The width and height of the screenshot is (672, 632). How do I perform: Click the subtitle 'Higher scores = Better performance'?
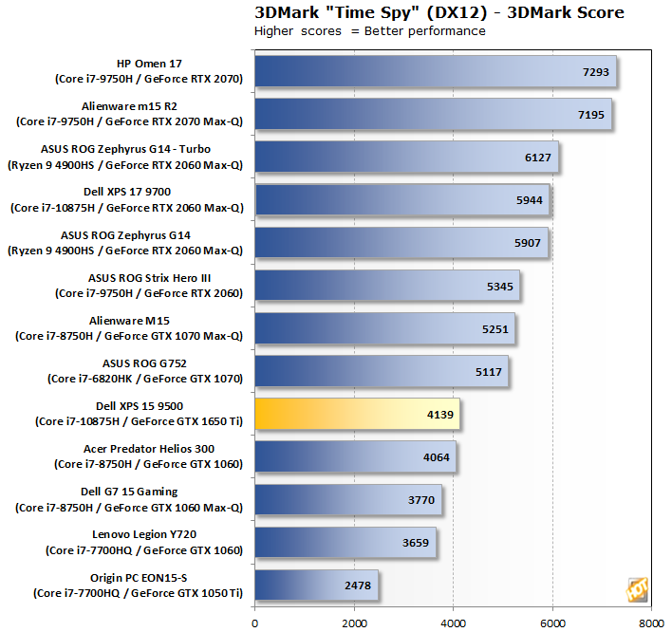point(370,31)
